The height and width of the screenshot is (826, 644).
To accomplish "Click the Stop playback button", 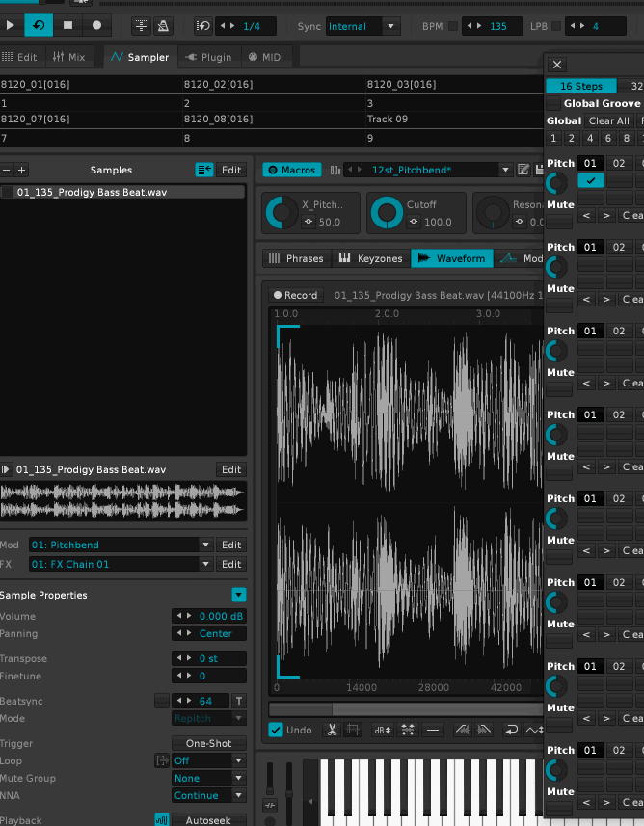I will click(x=67, y=26).
